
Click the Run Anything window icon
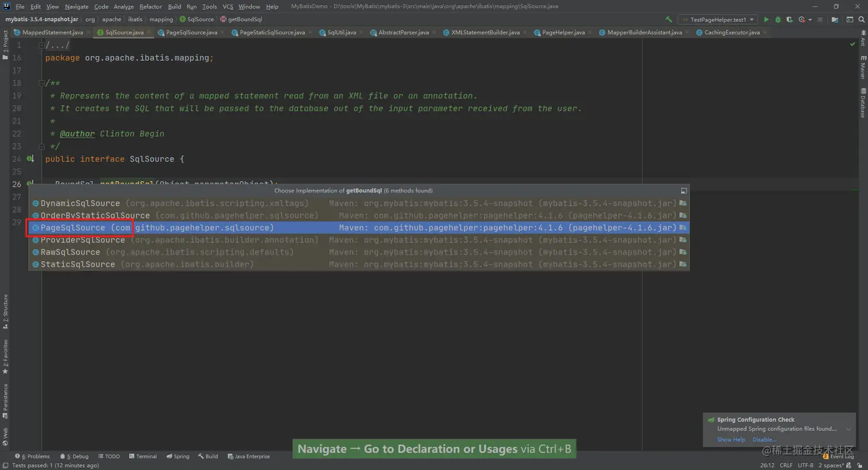pyautogui.click(x=850, y=20)
